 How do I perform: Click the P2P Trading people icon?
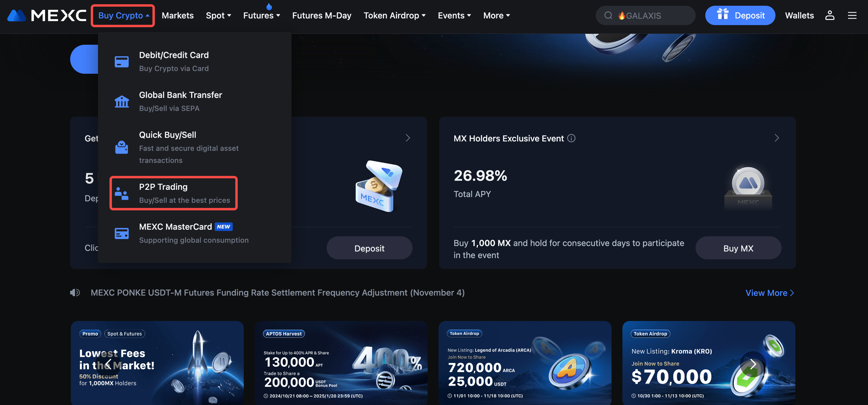[122, 193]
